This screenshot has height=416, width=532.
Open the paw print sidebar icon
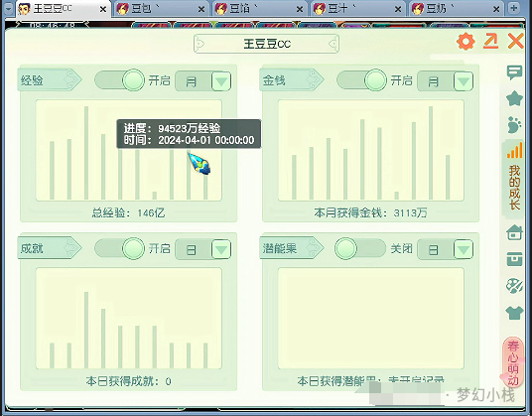[514, 124]
